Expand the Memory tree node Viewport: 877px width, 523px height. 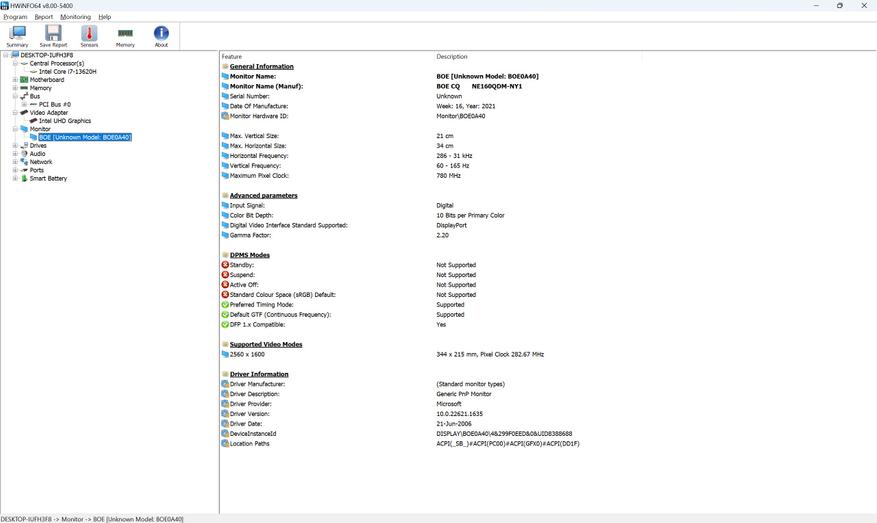(x=15, y=88)
